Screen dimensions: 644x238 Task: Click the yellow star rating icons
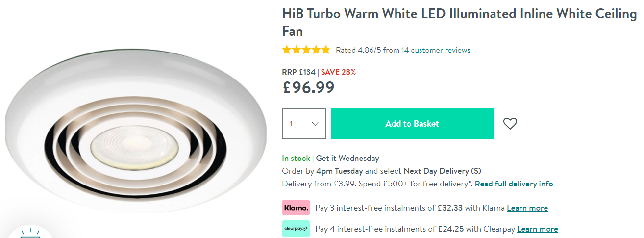coord(306,50)
